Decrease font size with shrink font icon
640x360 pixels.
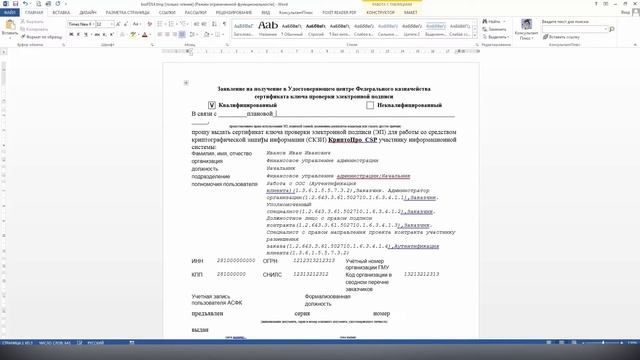coord(126,24)
